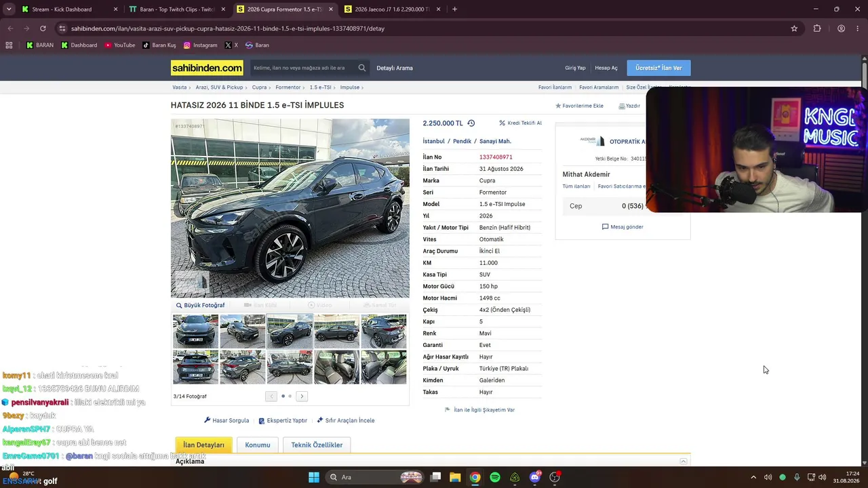Open a new browser tab
The height and width of the screenshot is (488, 868).
454,9
